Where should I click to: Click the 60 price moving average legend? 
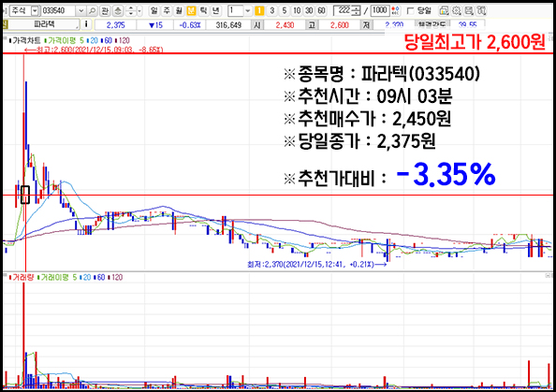tap(107, 40)
